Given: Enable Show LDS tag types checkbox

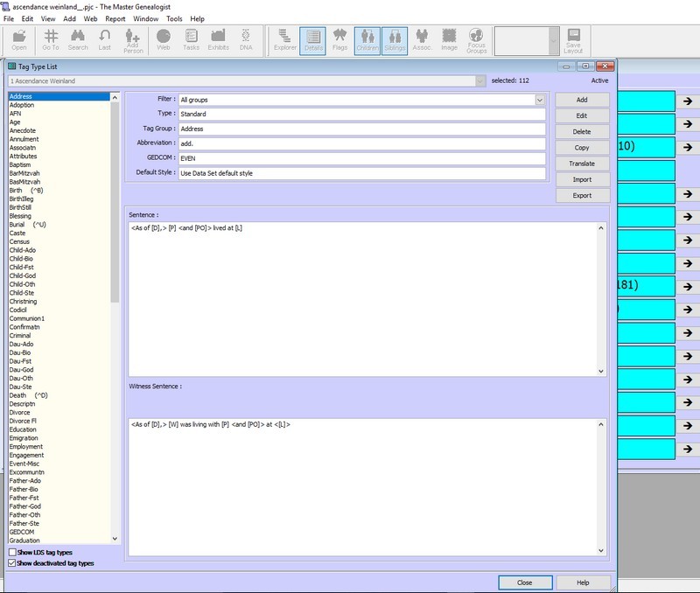Looking at the screenshot, I should pos(12,553).
